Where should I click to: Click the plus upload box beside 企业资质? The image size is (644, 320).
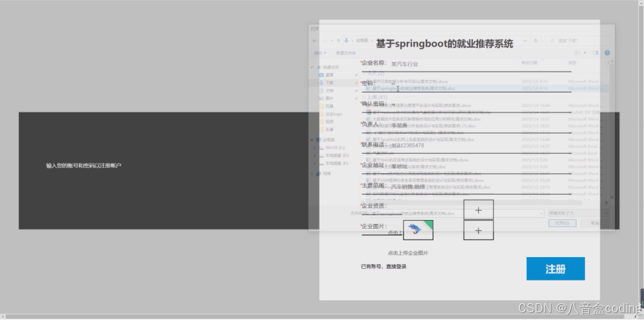click(479, 210)
